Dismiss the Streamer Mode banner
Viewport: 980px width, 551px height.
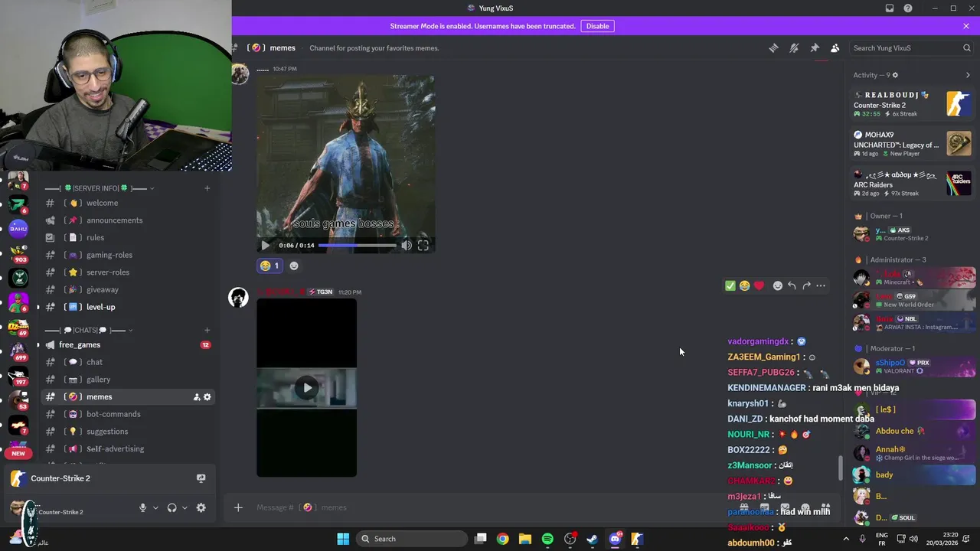966,26
